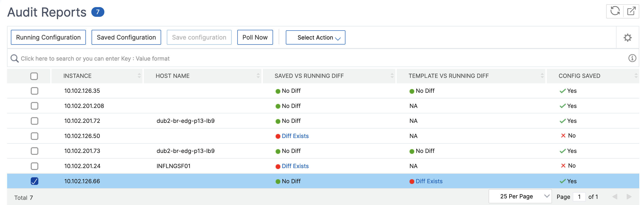644x205 pixels.
Task: Check the box for 10.102.126.35
Action: click(x=35, y=91)
